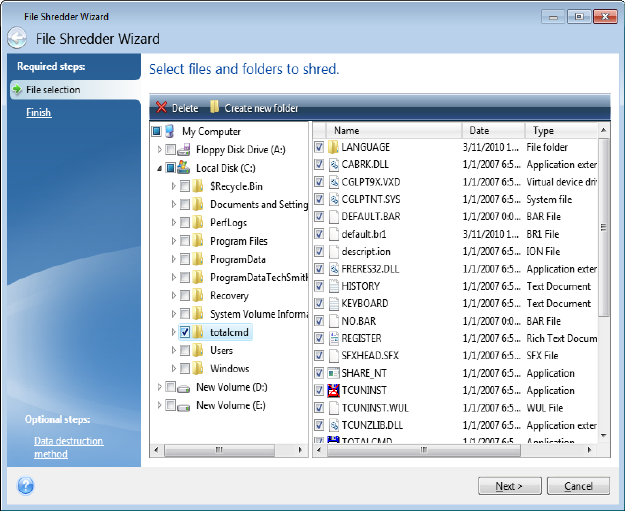Sort files by Date column
Screen dimensions: 625x511
493,130
